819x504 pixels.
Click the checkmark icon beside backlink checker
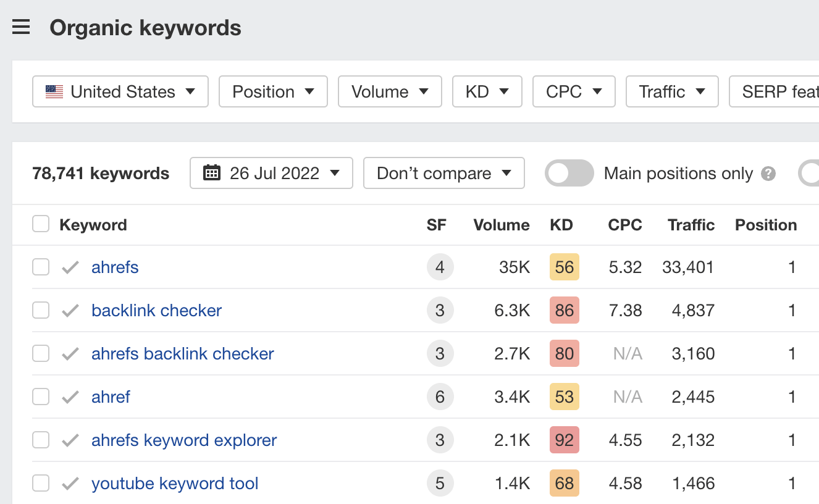pos(70,311)
